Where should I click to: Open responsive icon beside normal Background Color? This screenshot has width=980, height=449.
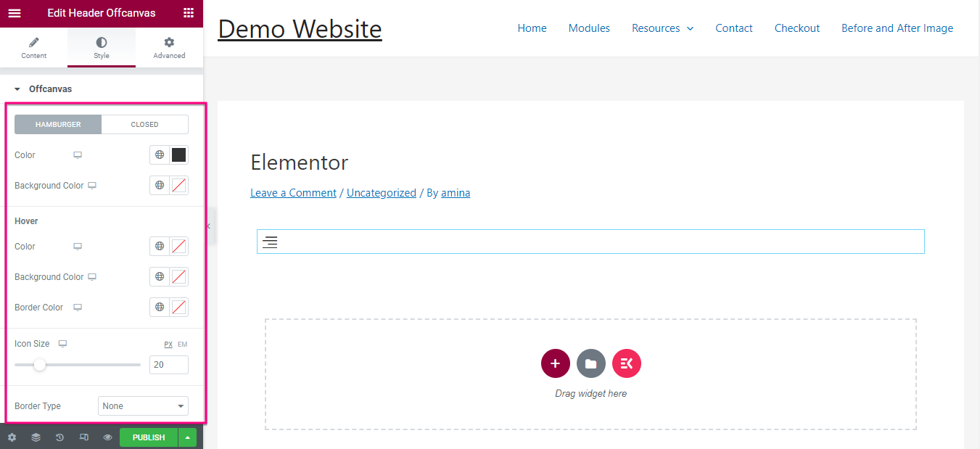tap(92, 186)
